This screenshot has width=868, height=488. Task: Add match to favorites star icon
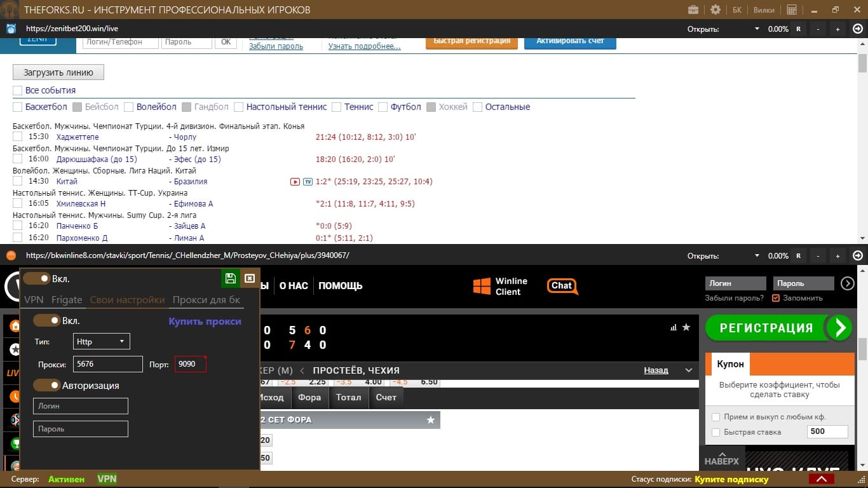[x=686, y=327]
